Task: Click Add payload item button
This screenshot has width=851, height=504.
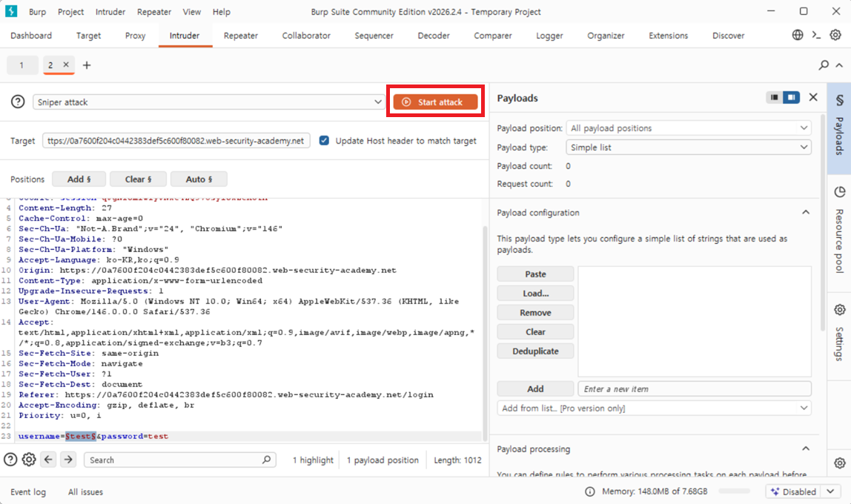Action: [535, 388]
